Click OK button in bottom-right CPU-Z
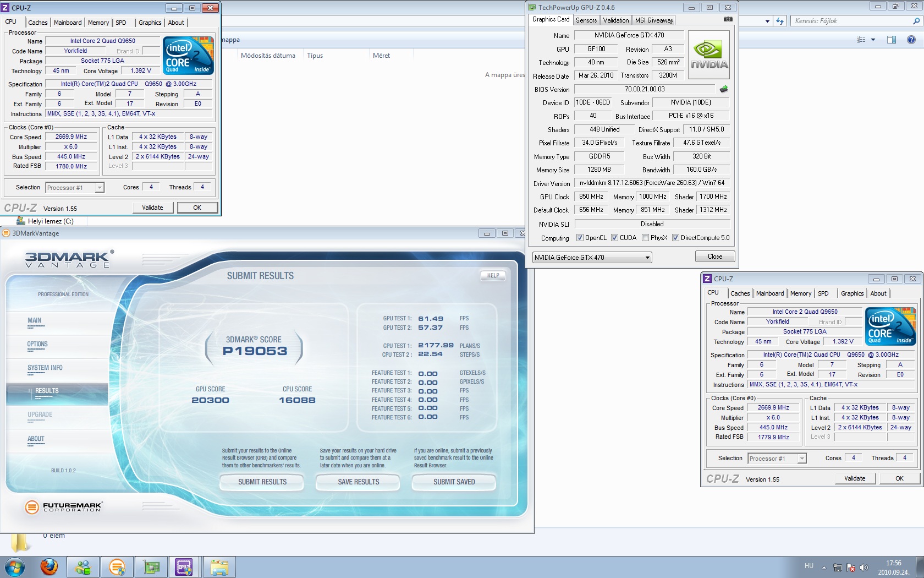Screen dimensions: 924x578 (x=899, y=478)
